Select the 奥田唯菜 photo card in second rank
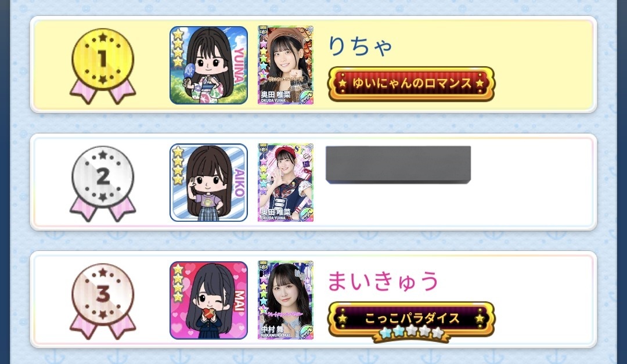627x364 pixels. tap(286, 183)
